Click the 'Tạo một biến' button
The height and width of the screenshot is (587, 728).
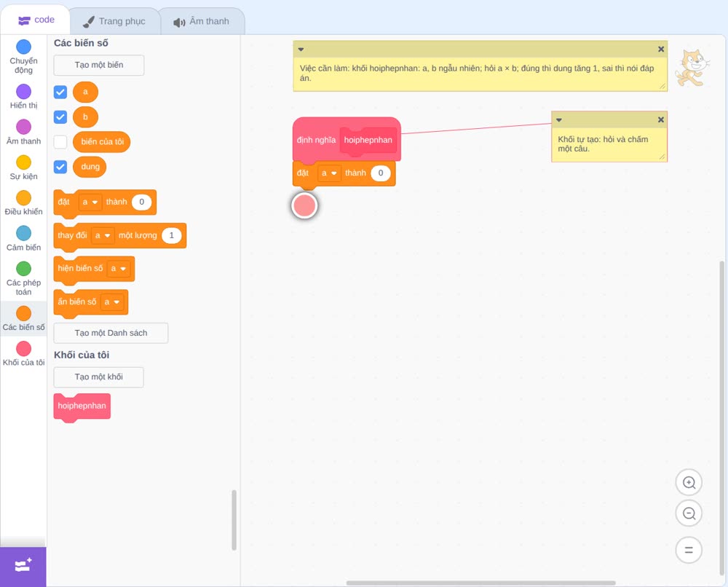[99, 65]
